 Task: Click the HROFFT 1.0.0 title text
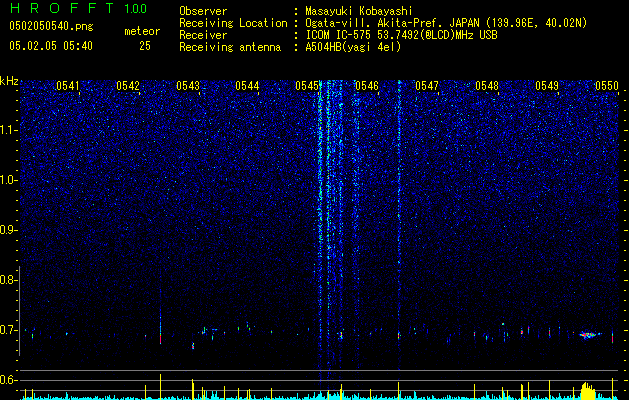pos(78,8)
